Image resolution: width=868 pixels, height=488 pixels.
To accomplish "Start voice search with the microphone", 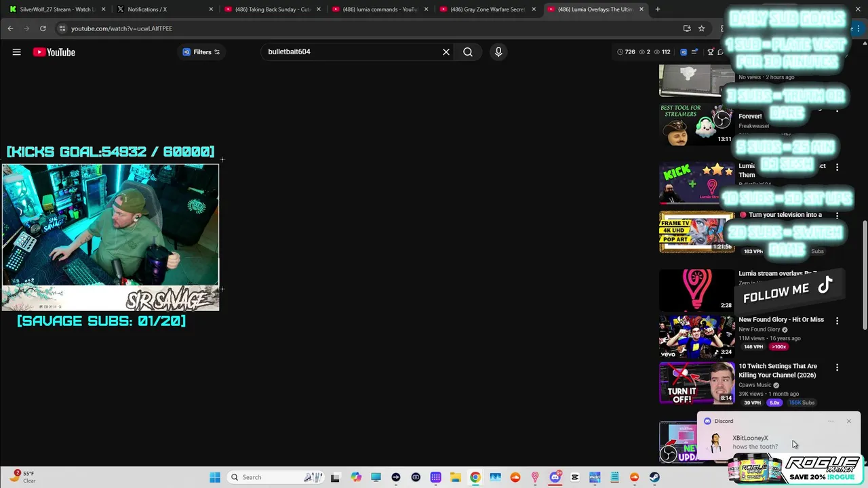I will tap(498, 52).
